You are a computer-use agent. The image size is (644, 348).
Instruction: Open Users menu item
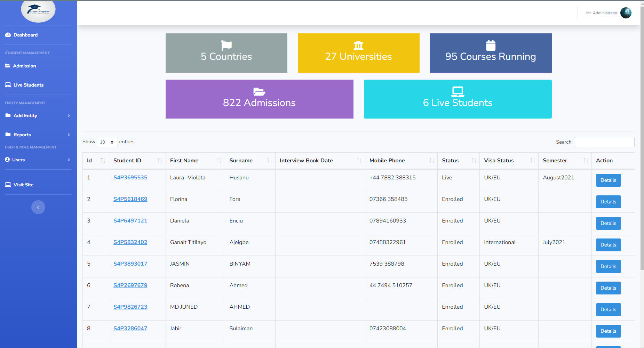pos(18,160)
